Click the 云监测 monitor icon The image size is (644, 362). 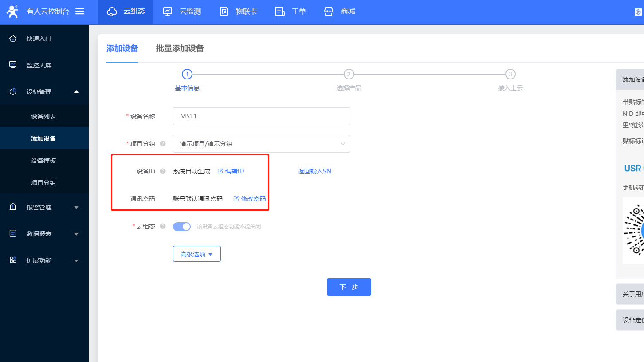[x=168, y=12]
